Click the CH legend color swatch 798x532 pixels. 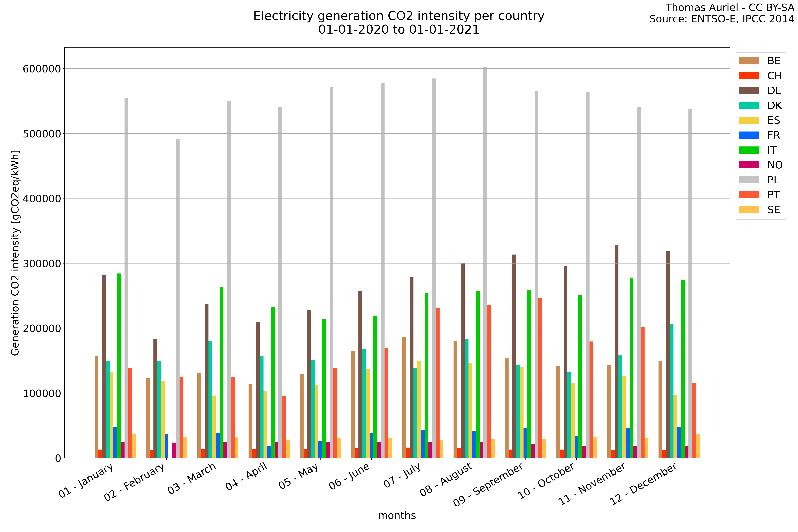[749, 76]
